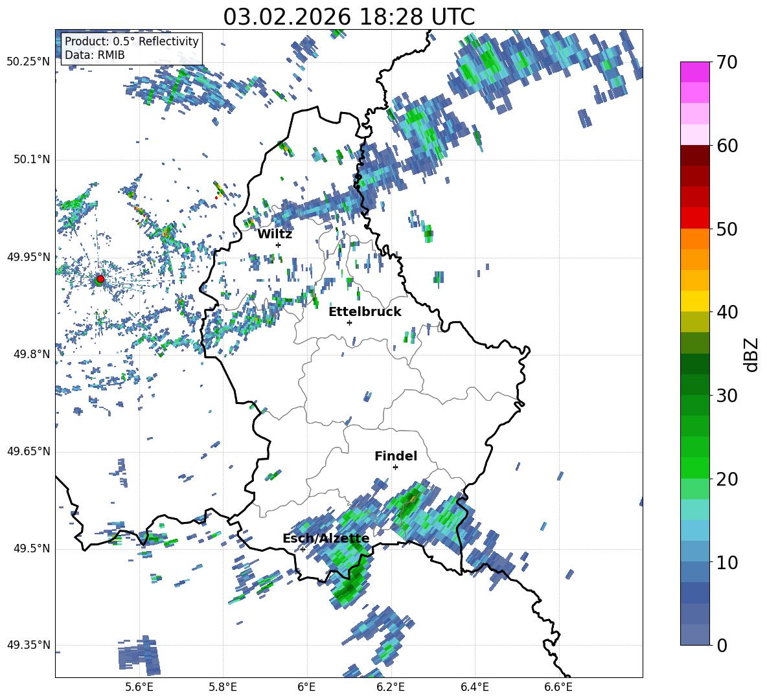Click the 30 value on the colorbar
Viewport: 767px width, 700px height.
(727, 396)
